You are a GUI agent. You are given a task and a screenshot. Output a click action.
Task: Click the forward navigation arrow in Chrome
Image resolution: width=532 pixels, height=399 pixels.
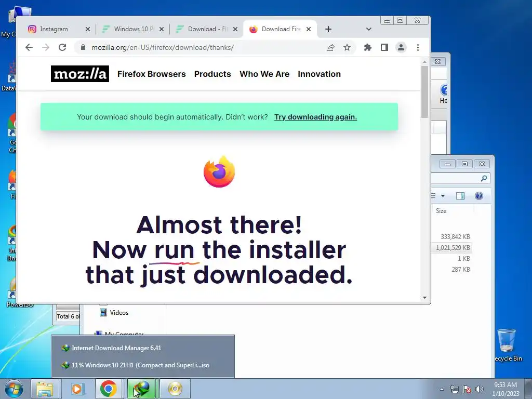[x=46, y=47]
